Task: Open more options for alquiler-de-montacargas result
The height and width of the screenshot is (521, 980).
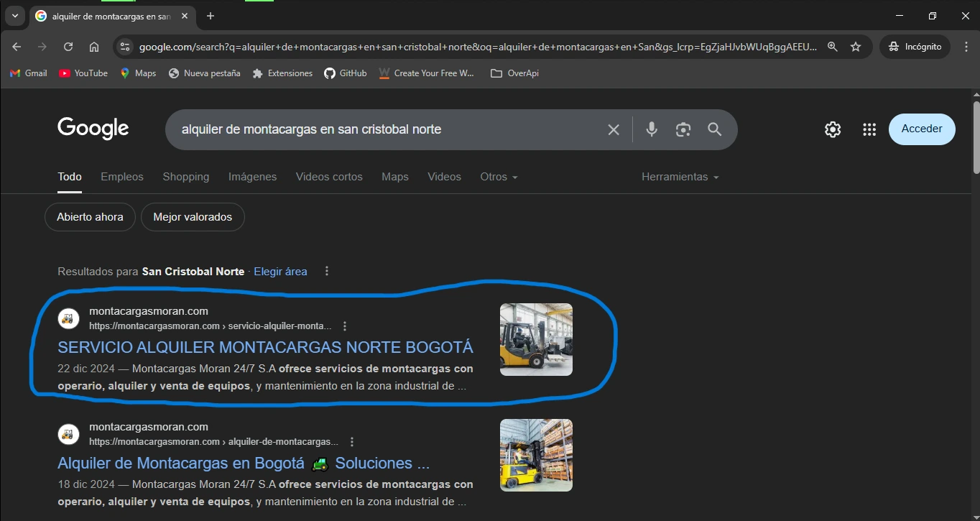Action: [x=351, y=442]
